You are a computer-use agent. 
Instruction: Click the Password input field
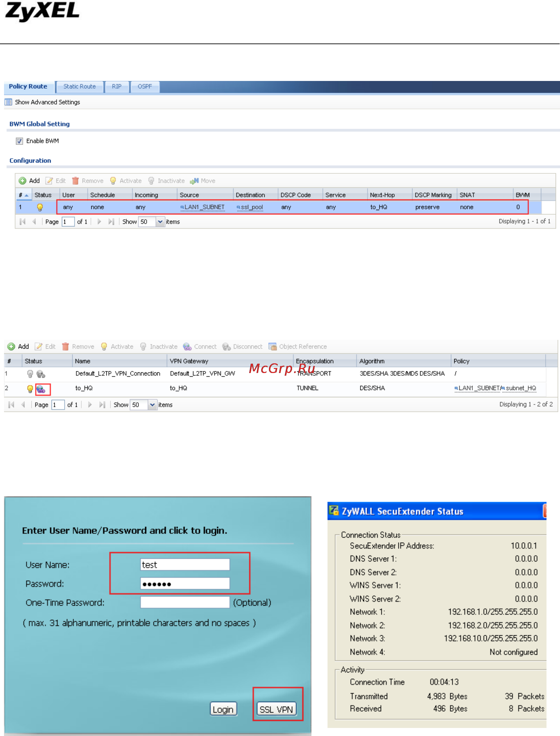pyautogui.click(x=185, y=584)
